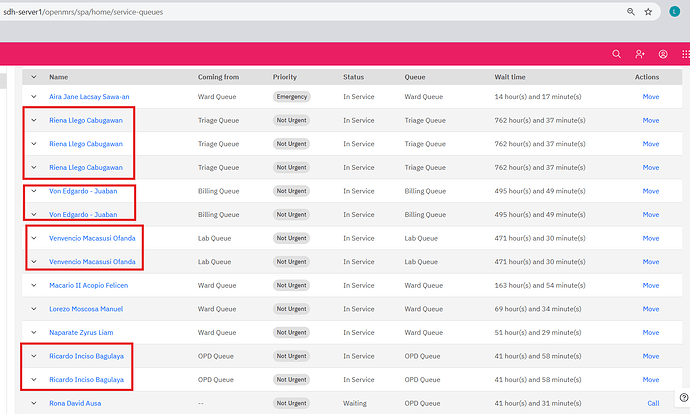Expand the Lorezo Moscosa Manuel row
Image resolution: width=690 pixels, height=414 pixels.
tap(32, 309)
